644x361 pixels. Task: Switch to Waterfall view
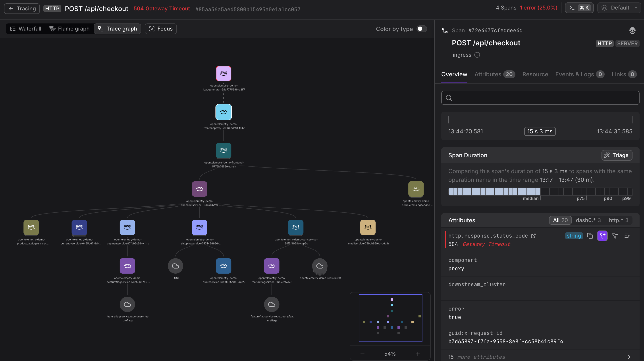point(25,29)
